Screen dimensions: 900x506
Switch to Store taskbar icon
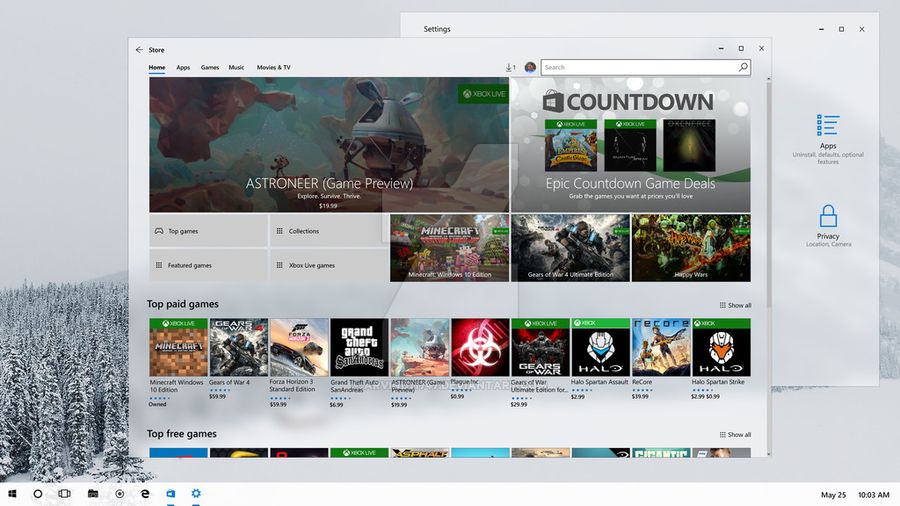(170, 493)
